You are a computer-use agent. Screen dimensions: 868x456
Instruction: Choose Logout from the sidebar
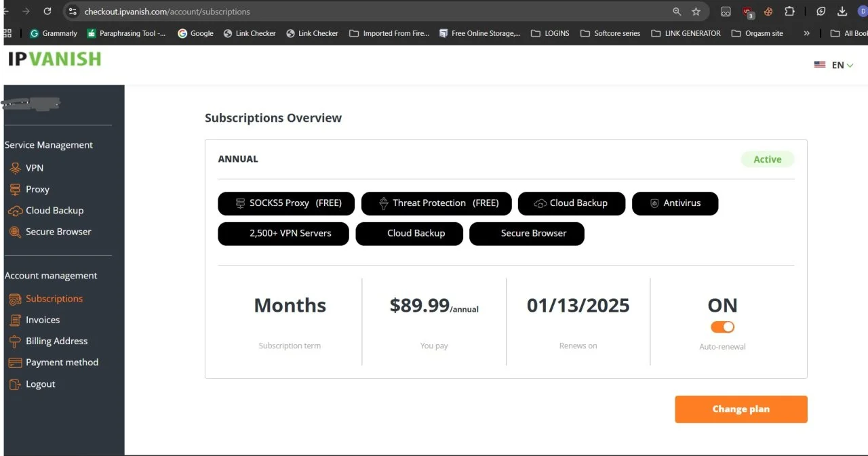click(41, 384)
